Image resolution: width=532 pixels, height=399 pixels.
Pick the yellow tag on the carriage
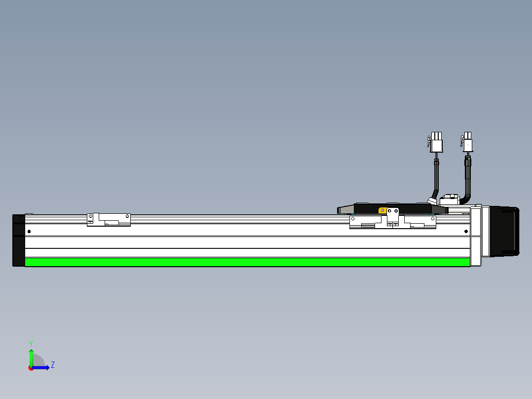(x=383, y=210)
